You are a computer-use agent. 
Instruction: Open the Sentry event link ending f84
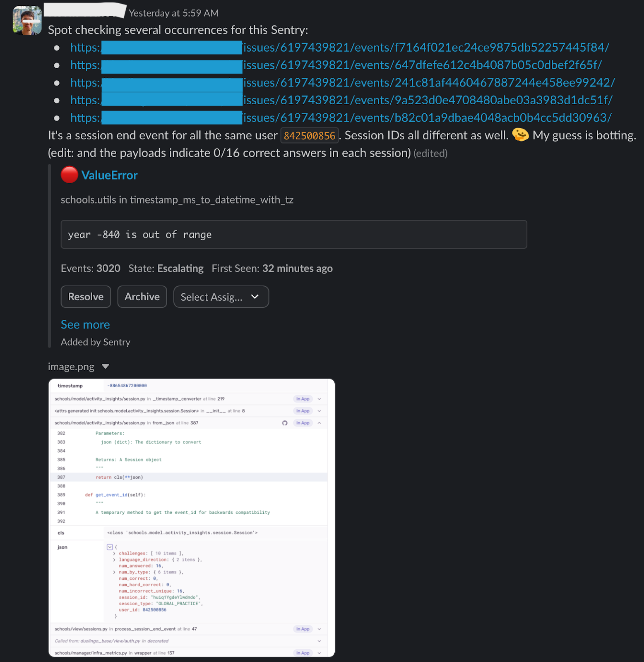click(426, 48)
